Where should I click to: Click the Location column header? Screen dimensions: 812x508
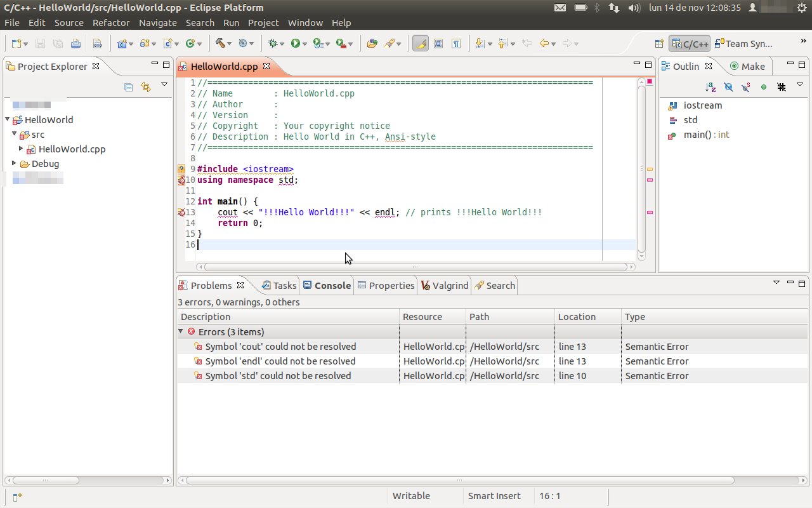click(577, 317)
